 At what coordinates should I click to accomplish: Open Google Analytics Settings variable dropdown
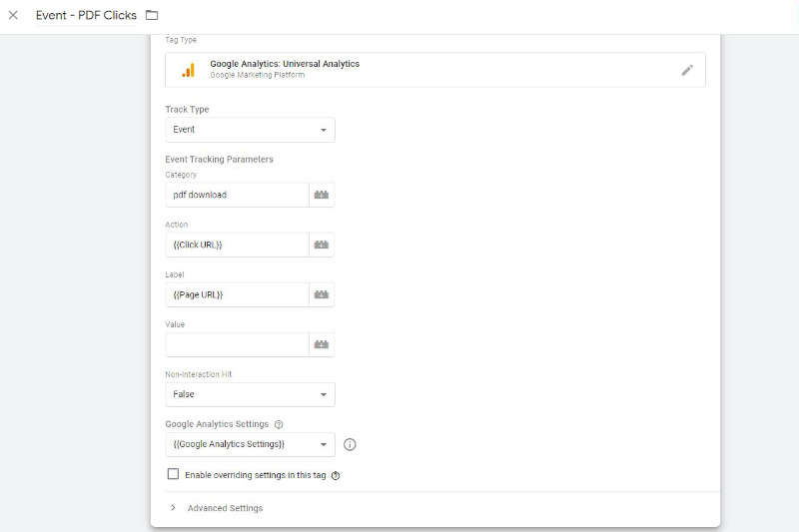point(251,444)
